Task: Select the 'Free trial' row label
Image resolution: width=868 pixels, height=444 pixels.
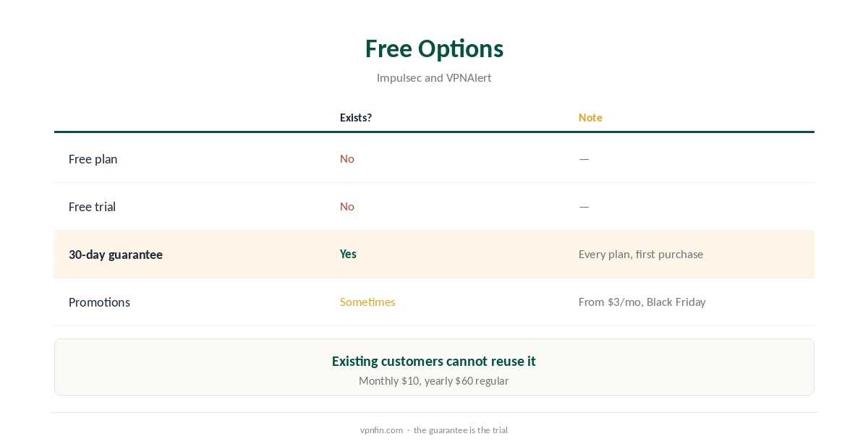Action: coord(92,207)
